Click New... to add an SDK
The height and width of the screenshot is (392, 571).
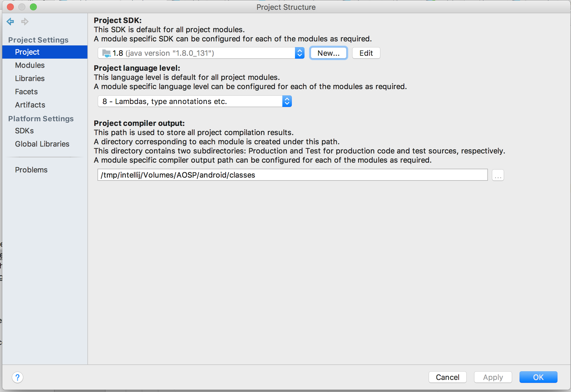(x=328, y=53)
